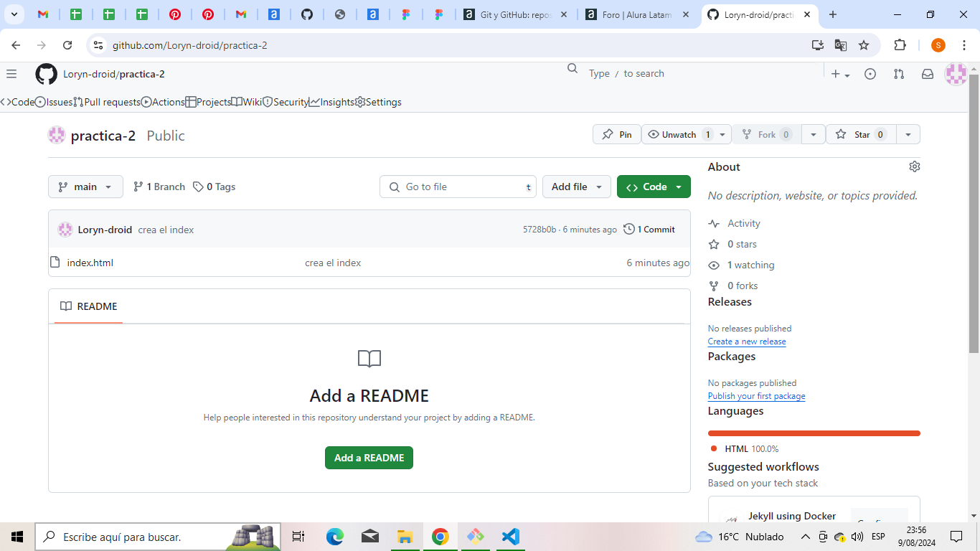Expand the main branch dropdown
Image resolution: width=980 pixels, height=551 pixels.
[x=85, y=187]
